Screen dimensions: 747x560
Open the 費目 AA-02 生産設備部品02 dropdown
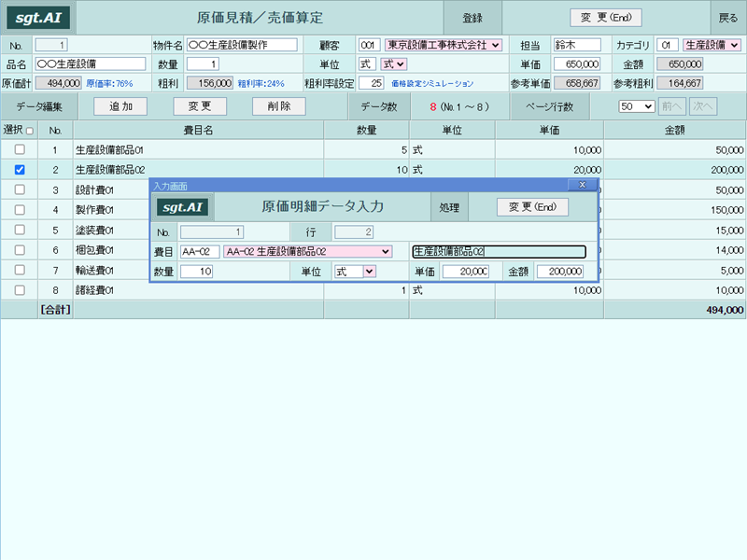308,251
